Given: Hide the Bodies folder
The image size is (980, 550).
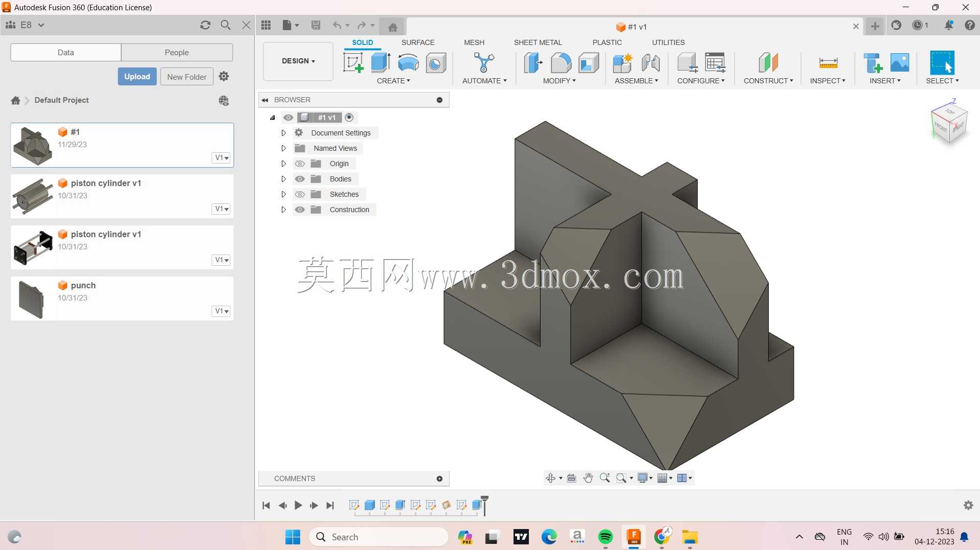Looking at the screenshot, I should pos(300,179).
